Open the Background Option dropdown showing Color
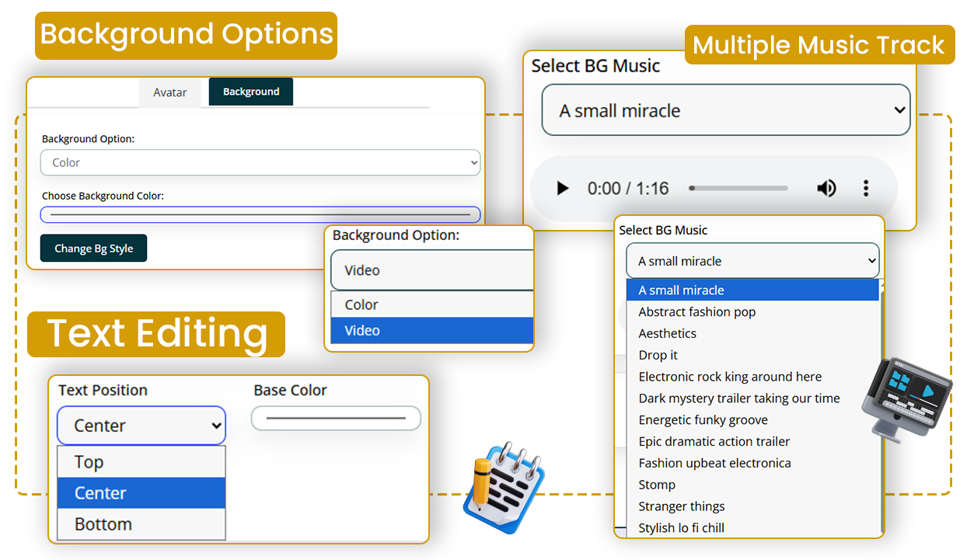The image size is (967, 560). [260, 163]
